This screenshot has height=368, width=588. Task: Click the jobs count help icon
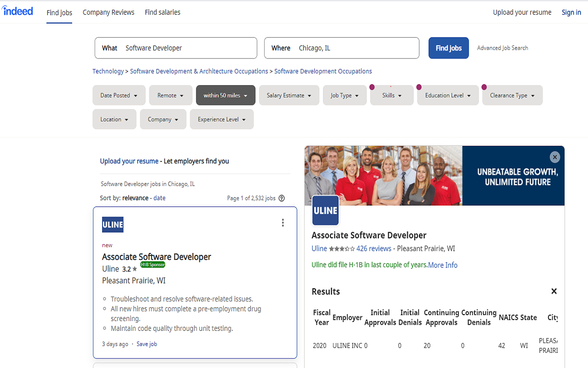coord(282,198)
